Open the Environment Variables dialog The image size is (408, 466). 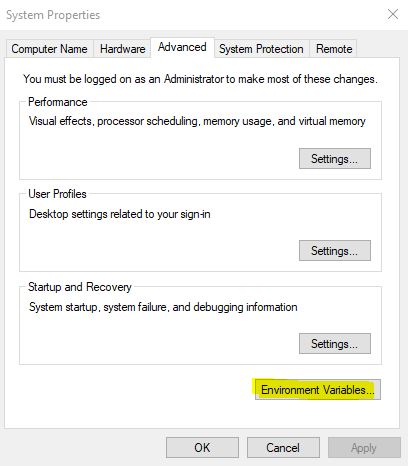coord(318,389)
